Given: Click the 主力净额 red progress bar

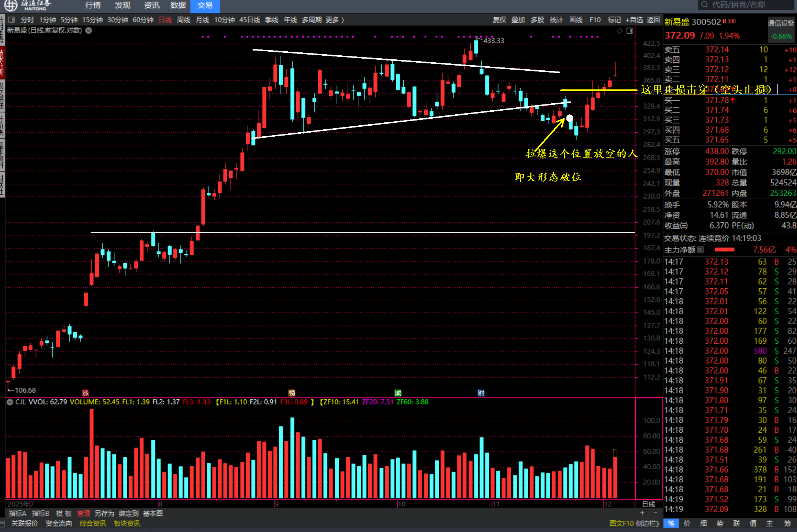Looking at the screenshot, I should (x=724, y=250).
